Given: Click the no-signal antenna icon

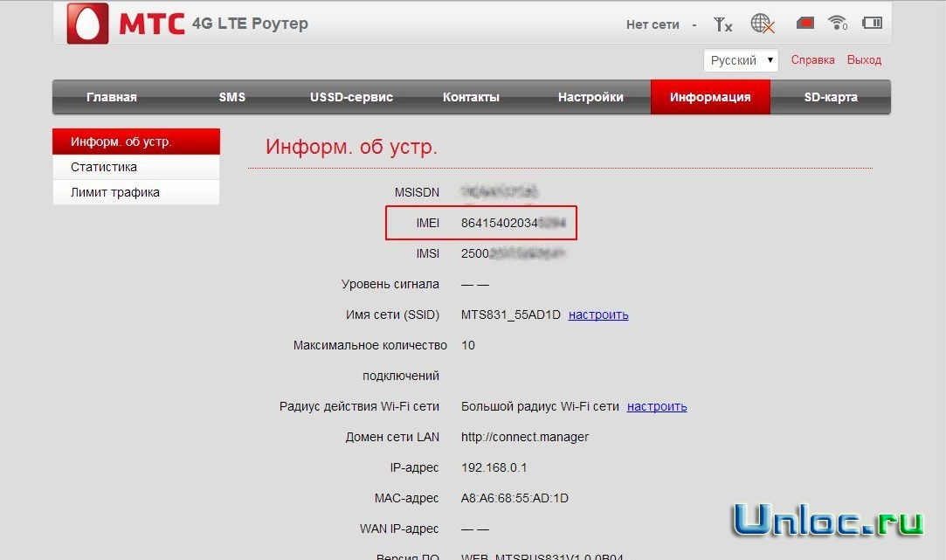Looking at the screenshot, I should (722, 24).
